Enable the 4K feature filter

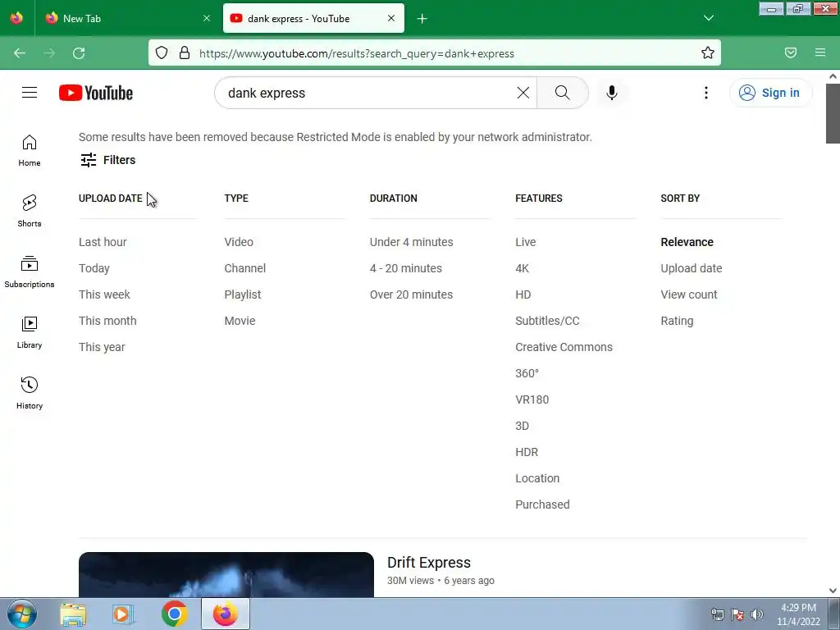[523, 268]
